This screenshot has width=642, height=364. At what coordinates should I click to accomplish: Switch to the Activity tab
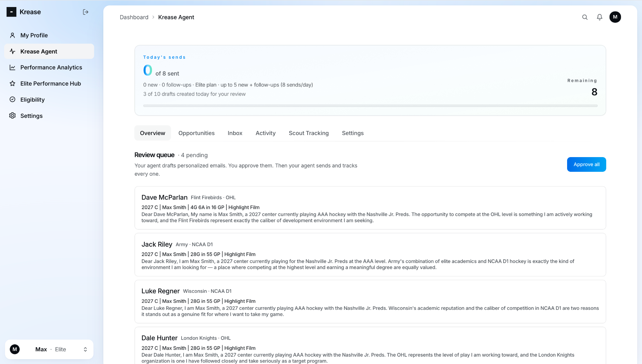(x=265, y=133)
